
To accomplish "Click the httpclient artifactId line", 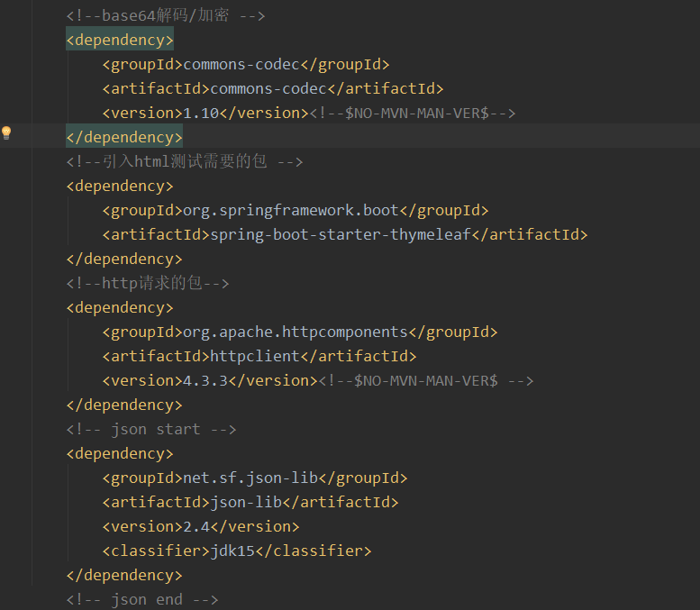I will pyautogui.click(x=259, y=356).
